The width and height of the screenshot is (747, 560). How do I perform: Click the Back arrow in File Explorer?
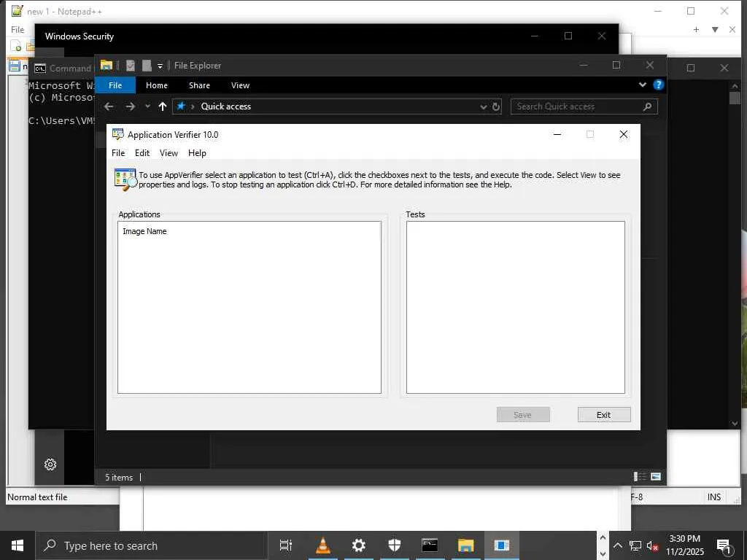pyautogui.click(x=109, y=106)
